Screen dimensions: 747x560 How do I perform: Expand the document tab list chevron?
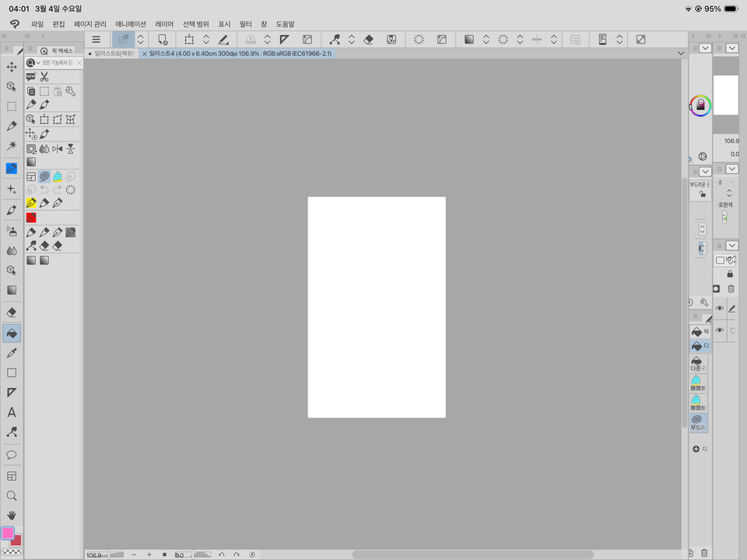coord(682,54)
